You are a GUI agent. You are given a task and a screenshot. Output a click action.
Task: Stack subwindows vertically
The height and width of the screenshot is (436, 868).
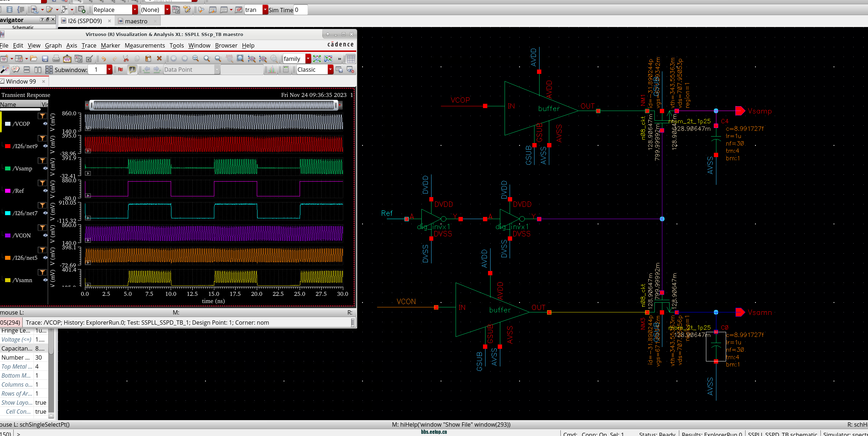[27, 70]
